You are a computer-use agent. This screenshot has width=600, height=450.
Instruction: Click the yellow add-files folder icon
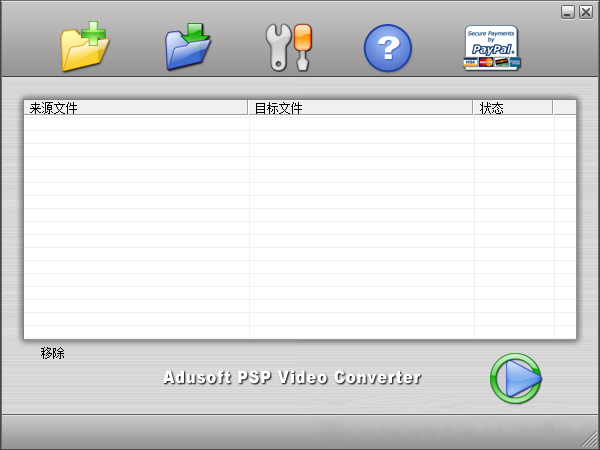click(x=85, y=46)
